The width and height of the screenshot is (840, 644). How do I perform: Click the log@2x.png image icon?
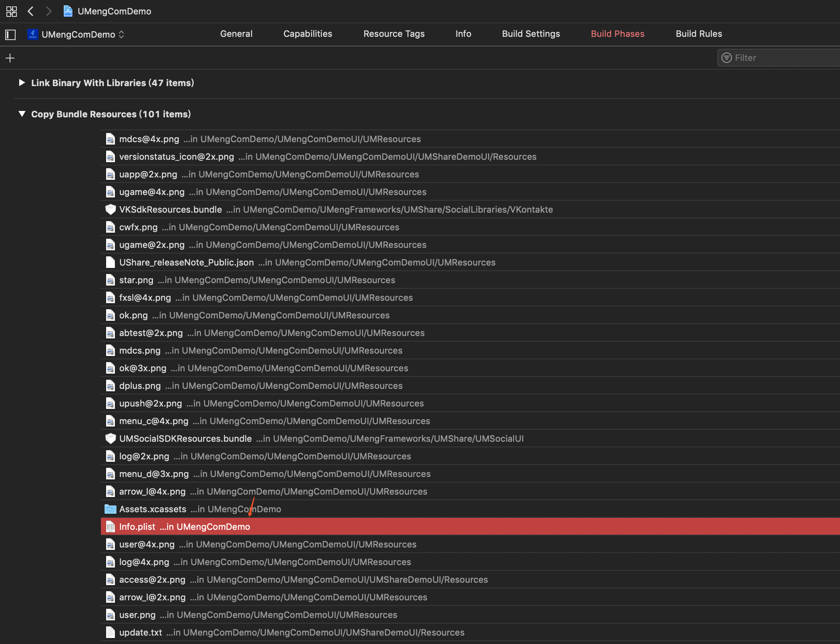tap(111, 456)
